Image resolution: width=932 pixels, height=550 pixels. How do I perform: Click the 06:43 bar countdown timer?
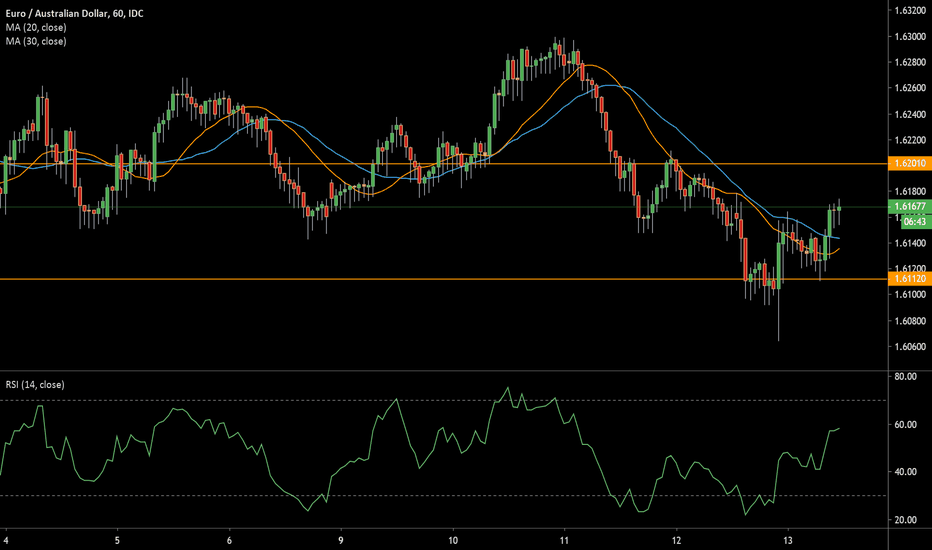[x=909, y=218]
